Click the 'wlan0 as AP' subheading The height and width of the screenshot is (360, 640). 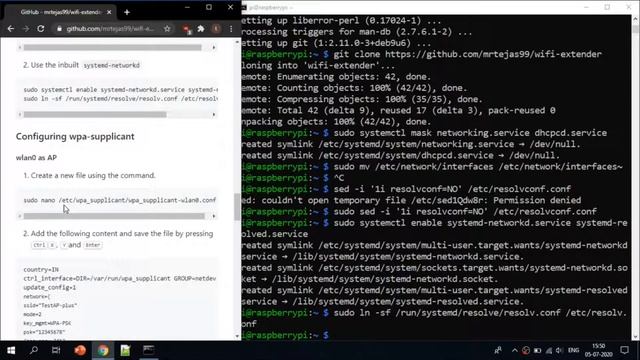tap(36, 158)
